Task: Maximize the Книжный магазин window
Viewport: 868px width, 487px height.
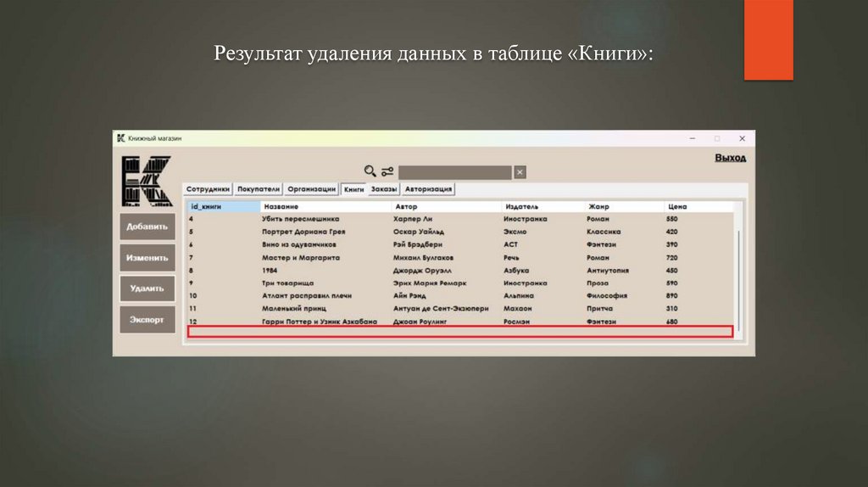Action: 717,138
